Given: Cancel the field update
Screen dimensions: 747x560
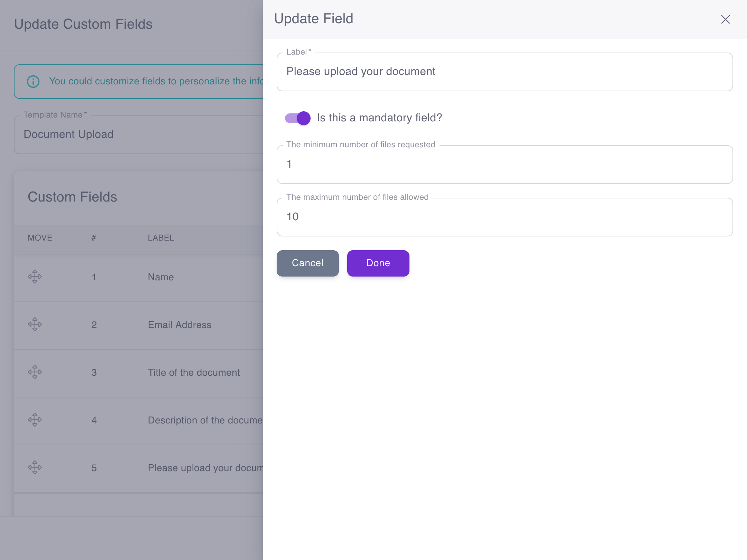Looking at the screenshot, I should 307,263.
